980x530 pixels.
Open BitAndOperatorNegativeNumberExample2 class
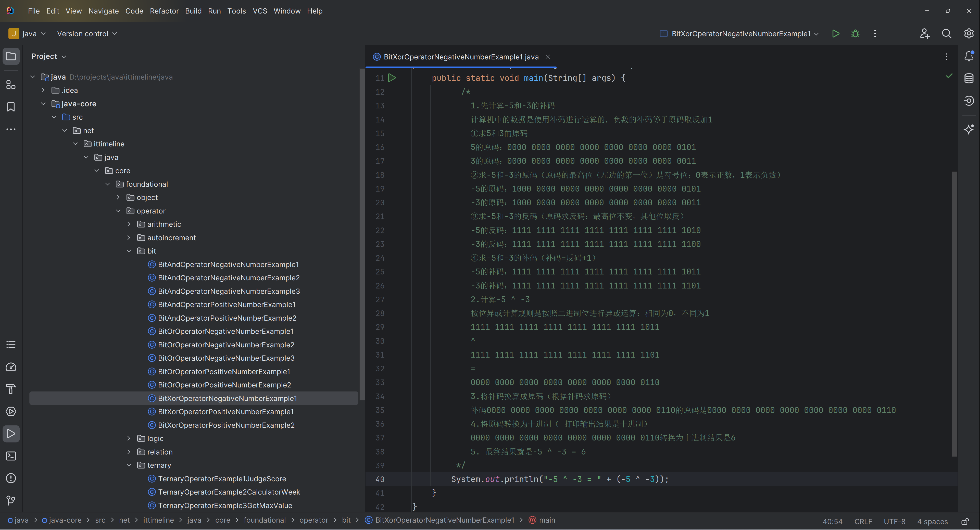click(x=229, y=278)
